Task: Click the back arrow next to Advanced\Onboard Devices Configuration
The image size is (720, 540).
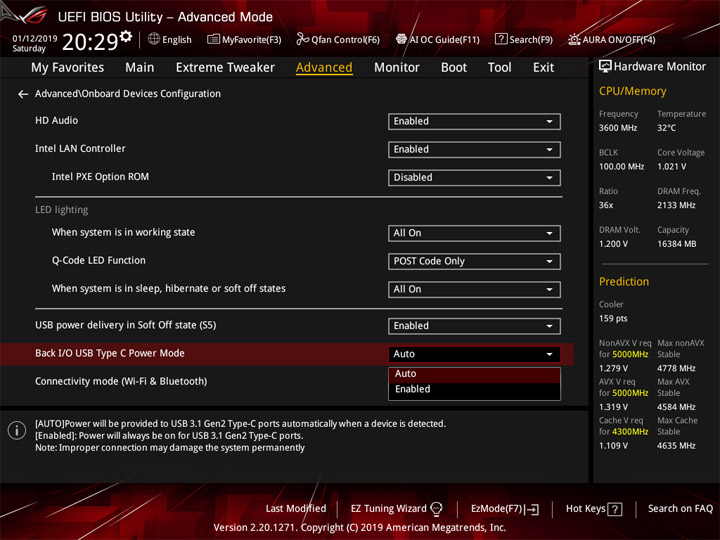Action: point(22,94)
